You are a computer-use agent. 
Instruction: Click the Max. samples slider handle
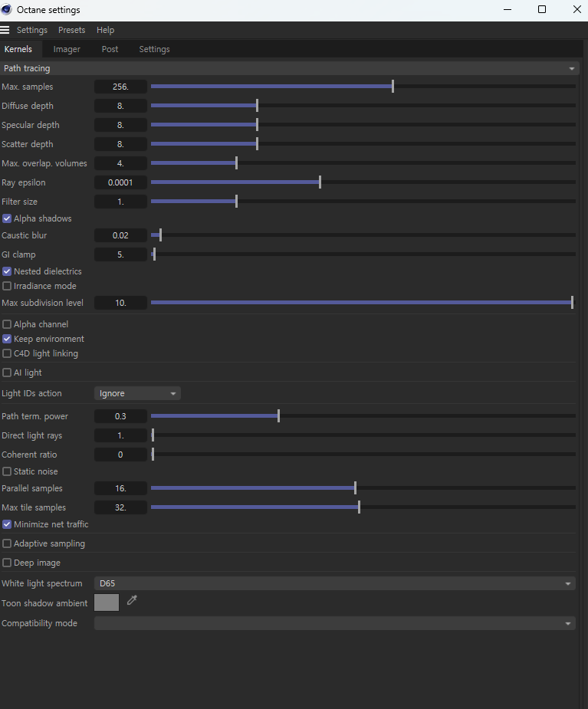pos(393,86)
